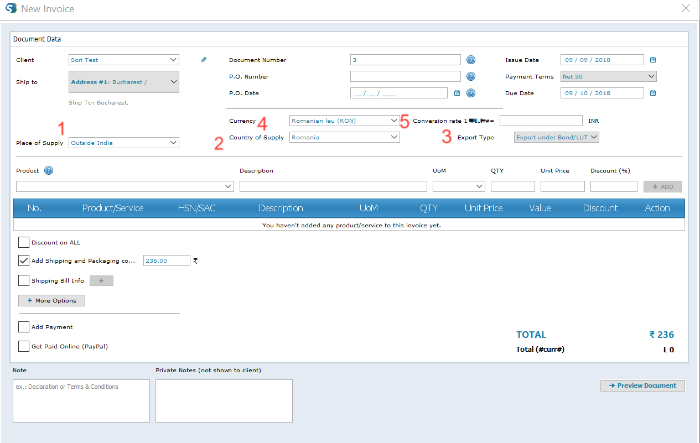The height and width of the screenshot is (443, 700).
Task: Close the New Invoice window
Action: 686,9
